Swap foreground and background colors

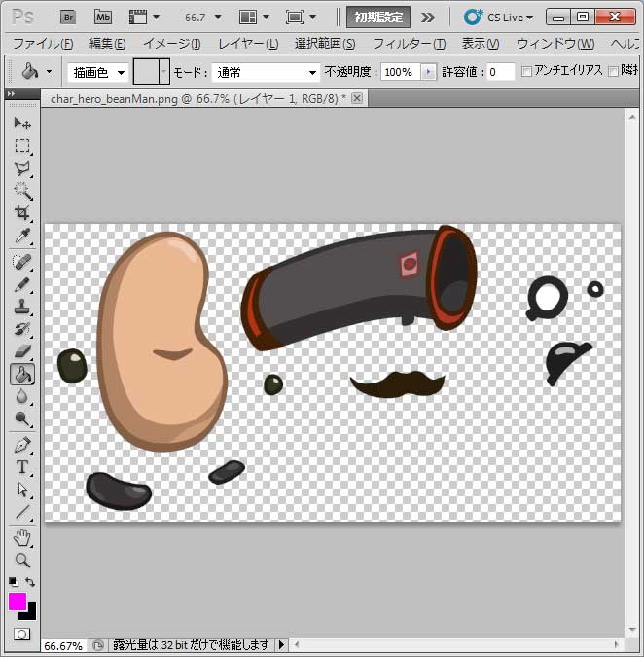[x=30, y=582]
